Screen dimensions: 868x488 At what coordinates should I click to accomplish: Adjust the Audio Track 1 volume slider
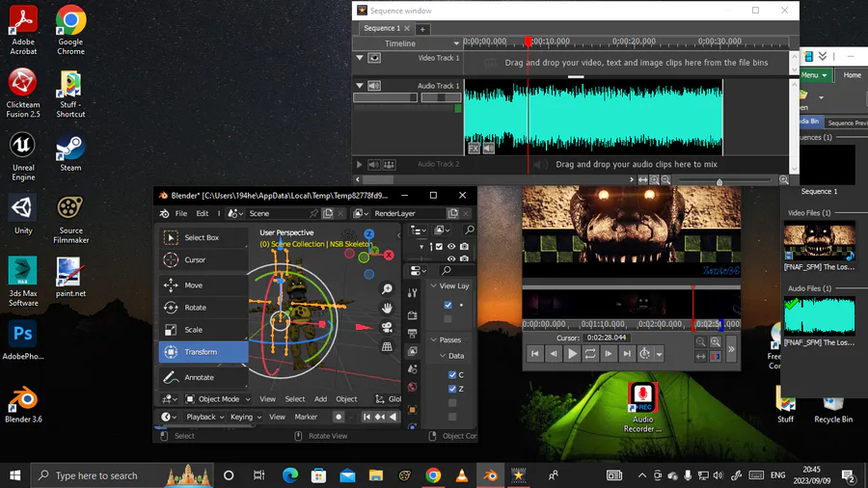click(x=385, y=97)
